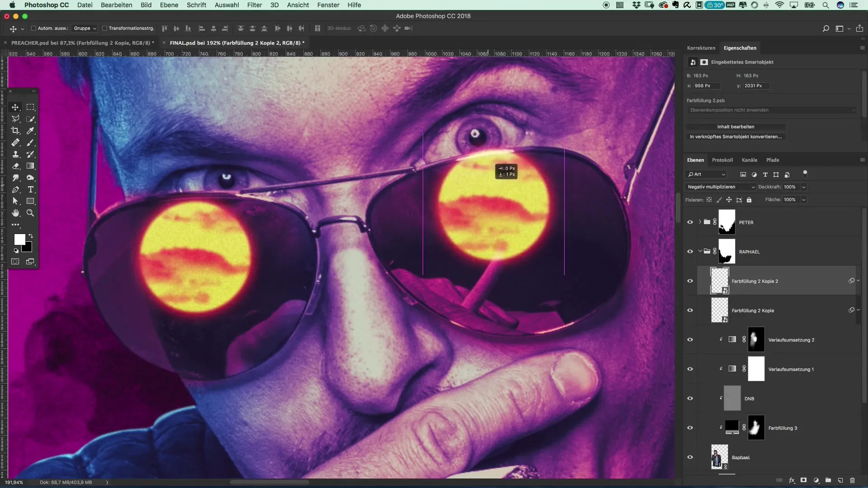Open the Art layer filter dropdown
The image size is (868, 488).
click(x=706, y=174)
